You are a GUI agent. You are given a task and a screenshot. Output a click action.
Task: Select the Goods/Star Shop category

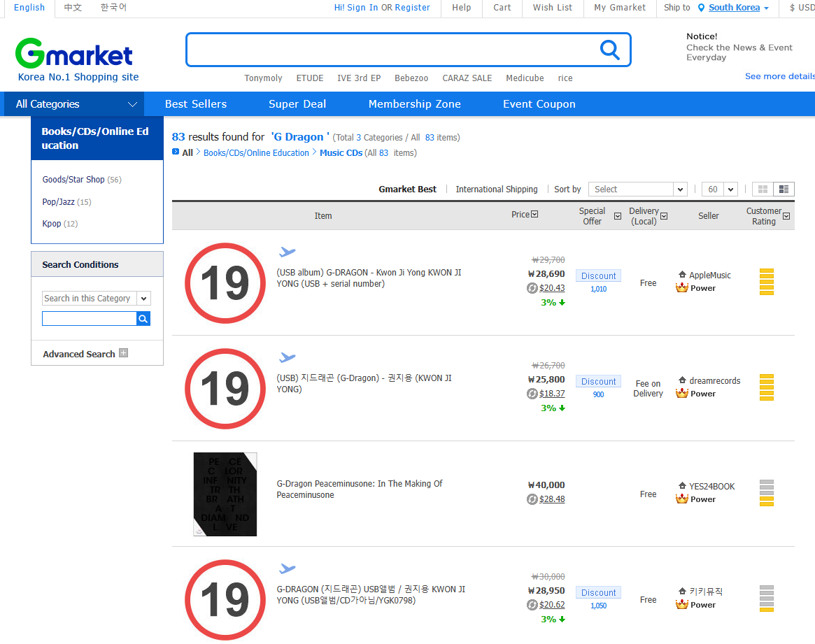point(73,180)
